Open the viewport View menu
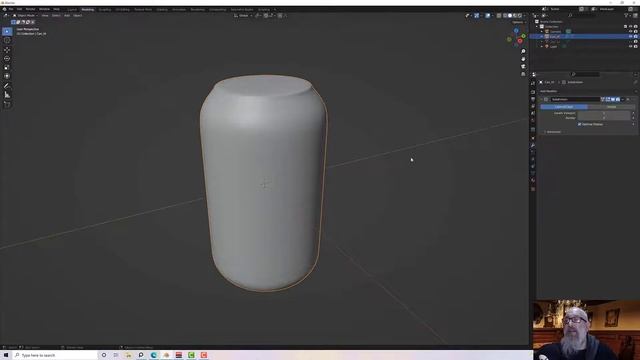The width and height of the screenshot is (640, 360). click(44, 16)
